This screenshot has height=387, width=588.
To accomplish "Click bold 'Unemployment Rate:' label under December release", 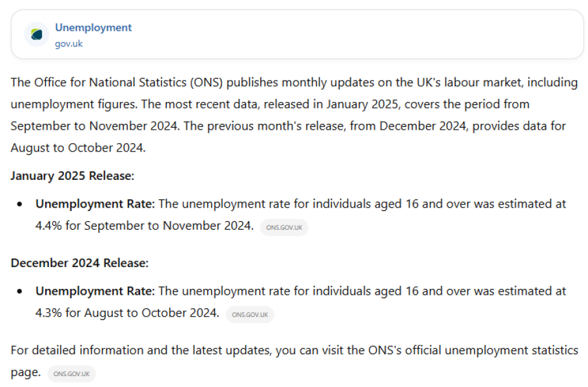I will pos(96,291).
